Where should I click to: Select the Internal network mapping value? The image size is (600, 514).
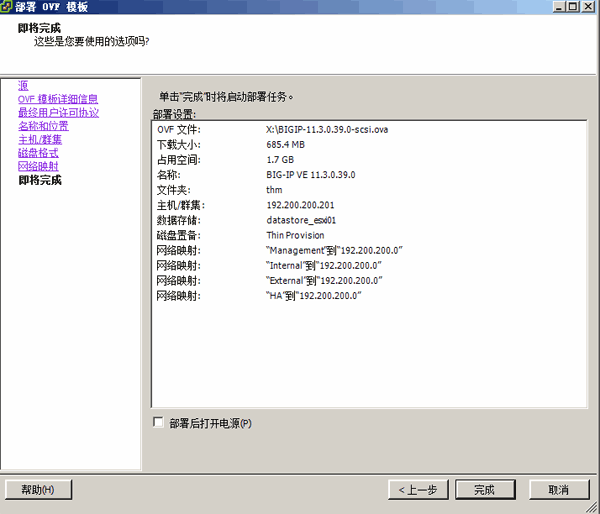point(324,266)
